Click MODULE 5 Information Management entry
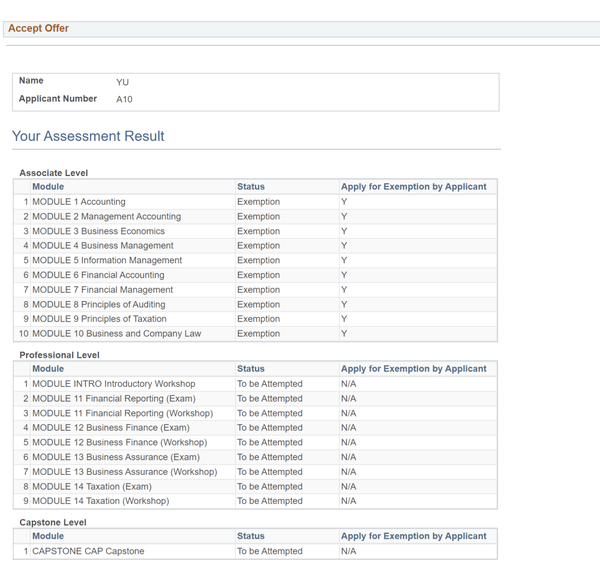Viewport: 600px width, 581px height. [x=107, y=260]
